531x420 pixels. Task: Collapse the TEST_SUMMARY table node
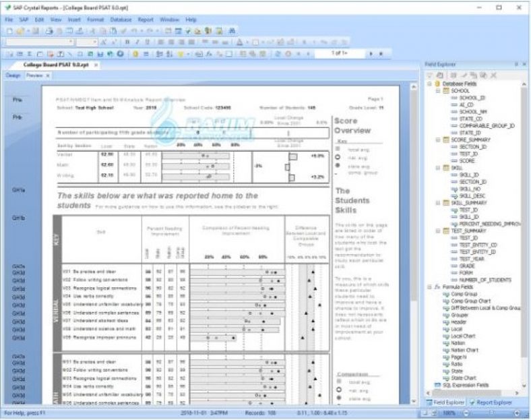tap(438, 231)
